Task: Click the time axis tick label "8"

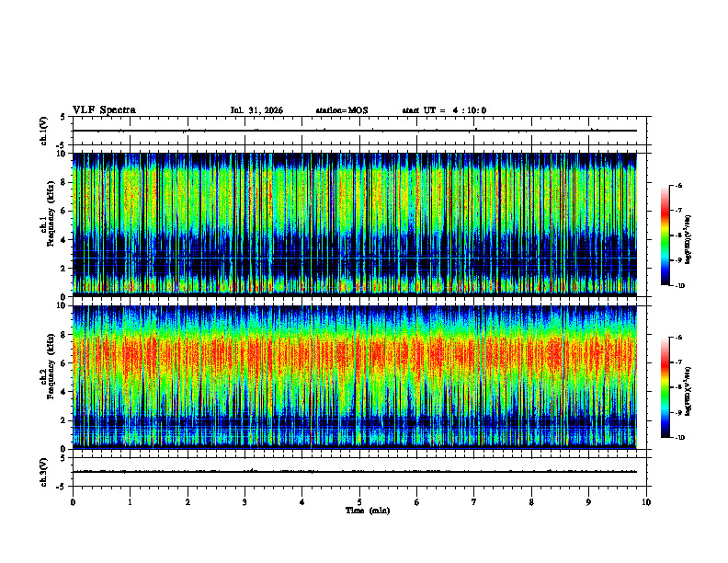Action: coord(531,502)
